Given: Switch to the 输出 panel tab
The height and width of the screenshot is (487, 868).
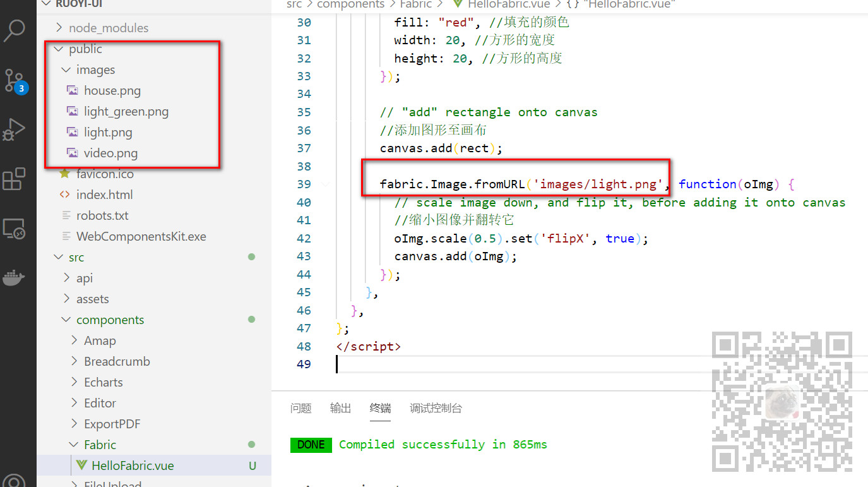Looking at the screenshot, I should tap(340, 408).
